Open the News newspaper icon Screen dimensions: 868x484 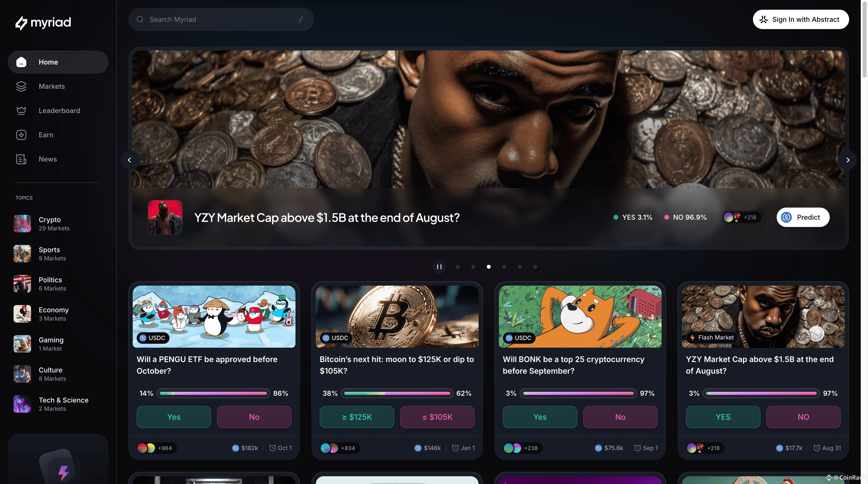point(21,159)
